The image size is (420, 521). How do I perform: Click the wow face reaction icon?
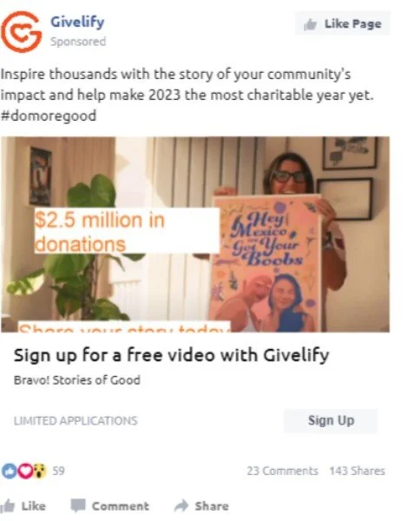[40, 472]
